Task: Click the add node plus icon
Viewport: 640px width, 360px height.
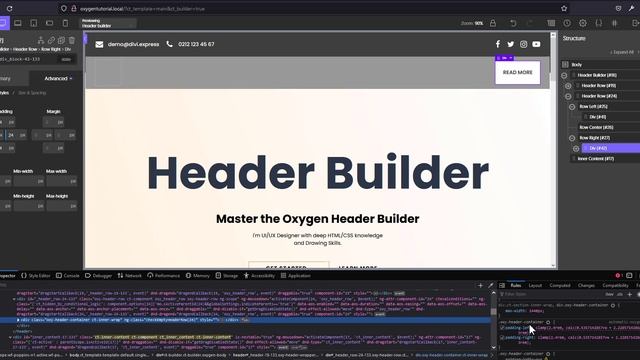Action: [x=480, y=286]
